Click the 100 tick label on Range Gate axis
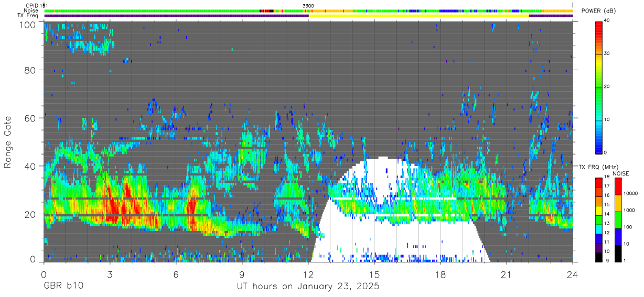The height and width of the screenshot is (297, 644). [27, 24]
